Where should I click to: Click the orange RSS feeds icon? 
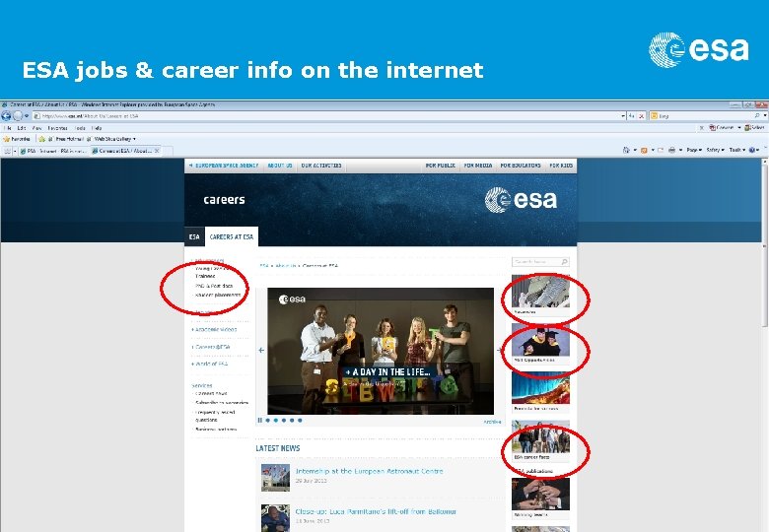point(644,150)
